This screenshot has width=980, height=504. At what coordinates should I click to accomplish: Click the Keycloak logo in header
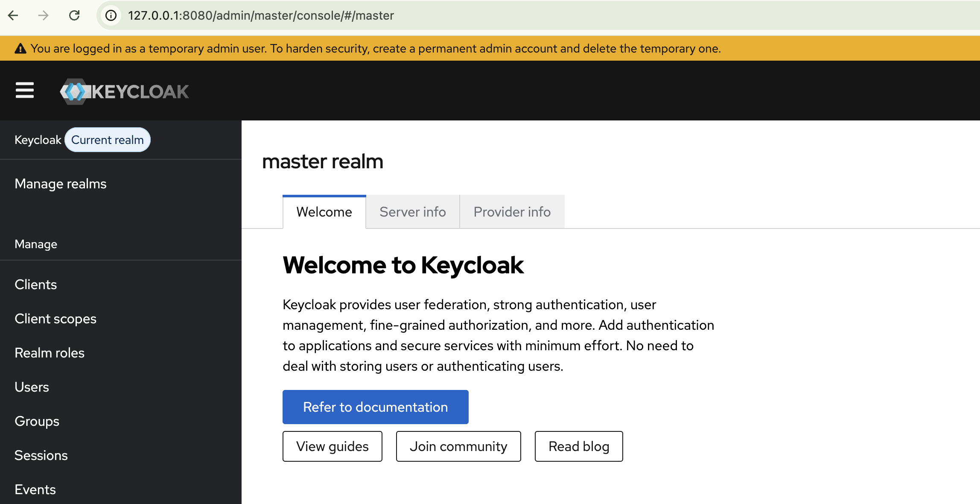[x=124, y=91]
